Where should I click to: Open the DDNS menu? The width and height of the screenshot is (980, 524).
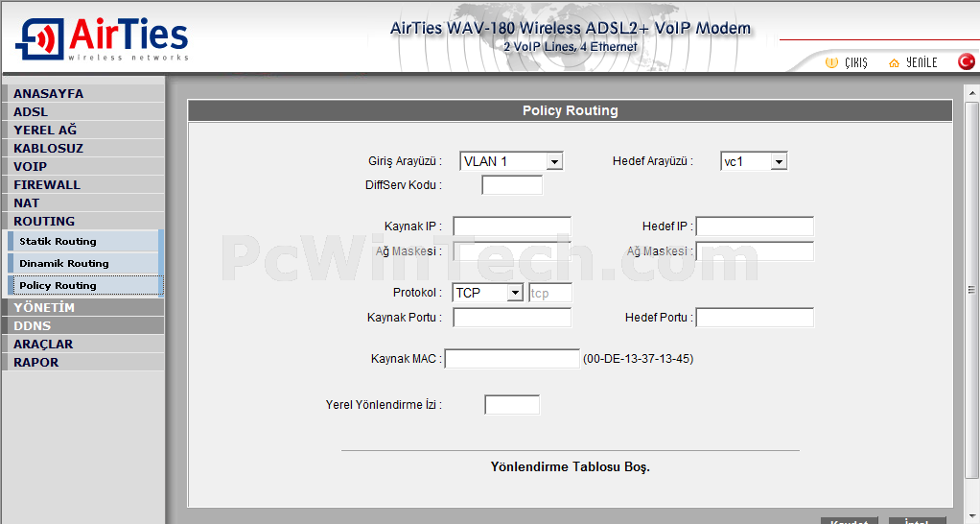(x=83, y=325)
